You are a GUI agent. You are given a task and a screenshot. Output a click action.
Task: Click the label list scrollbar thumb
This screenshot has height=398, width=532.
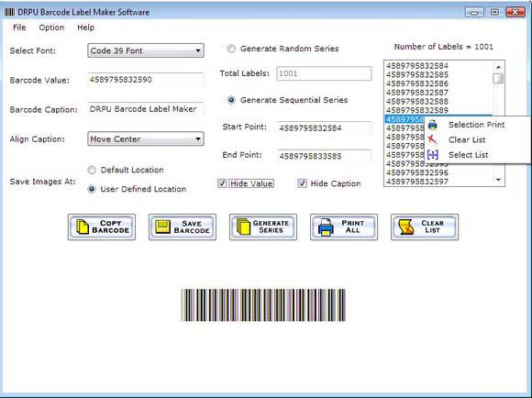498,78
